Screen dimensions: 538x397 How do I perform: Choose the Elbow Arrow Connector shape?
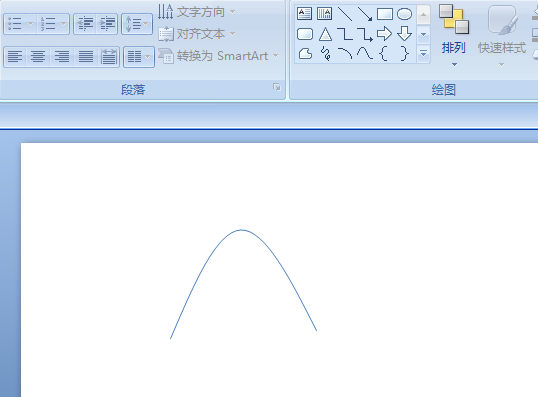(364, 34)
